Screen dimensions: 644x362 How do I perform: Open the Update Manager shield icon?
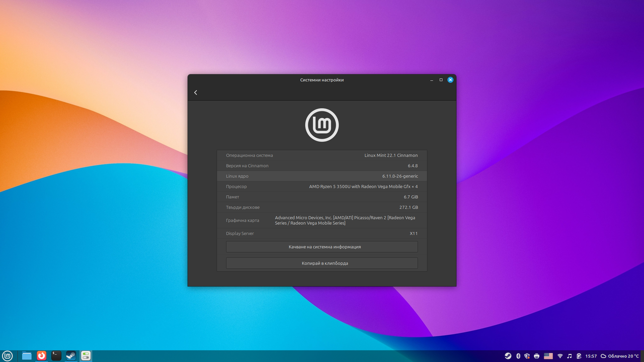tap(527, 356)
